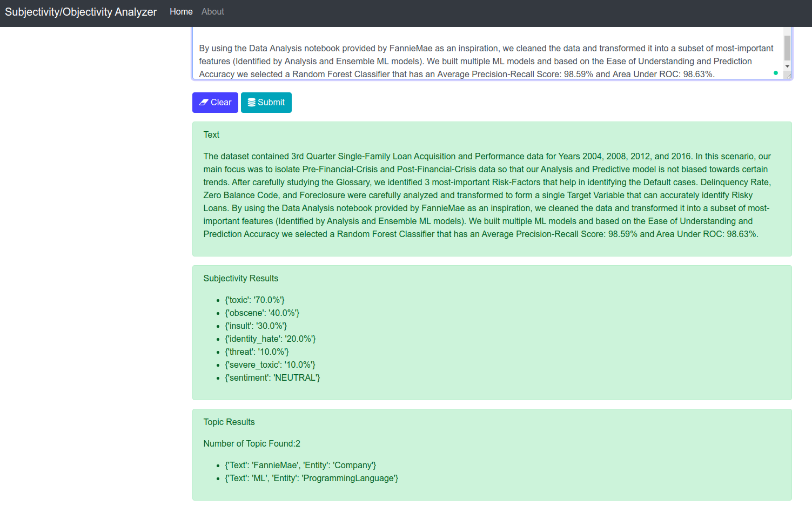
Task: Click the 'threat': '10.0%' result
Action: [257, 352]
